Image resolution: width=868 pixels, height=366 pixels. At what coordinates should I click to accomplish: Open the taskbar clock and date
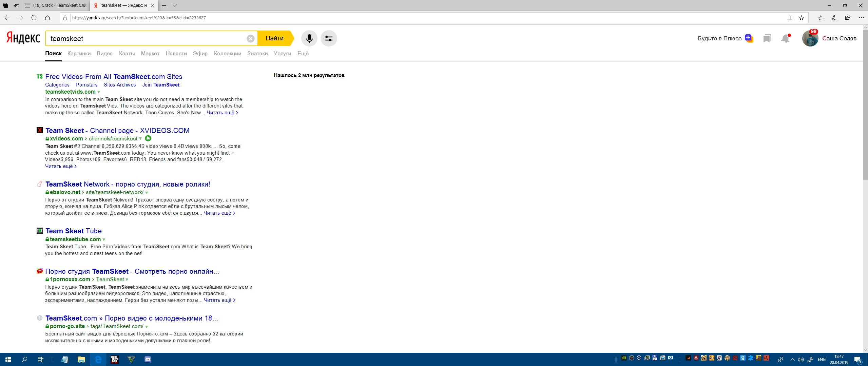pos(839,360)
